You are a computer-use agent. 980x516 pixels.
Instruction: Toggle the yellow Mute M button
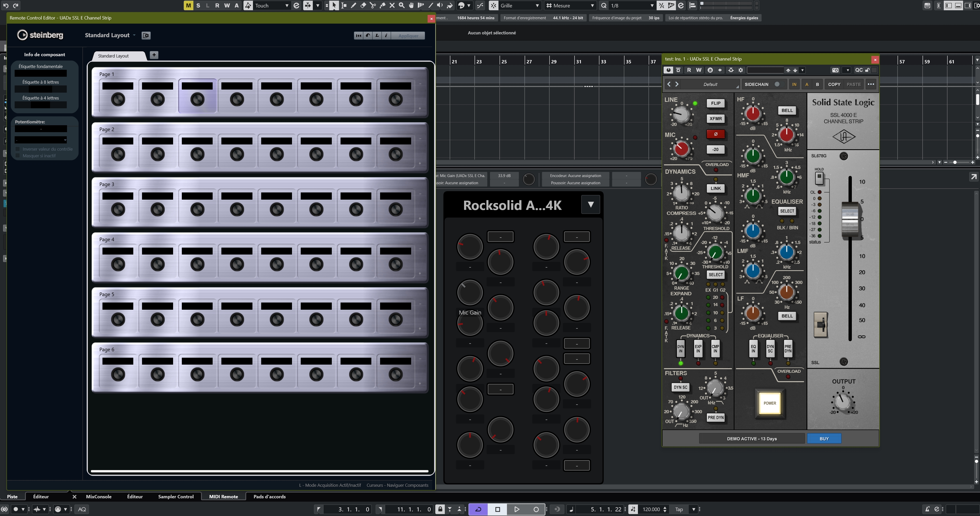(188, 5)
